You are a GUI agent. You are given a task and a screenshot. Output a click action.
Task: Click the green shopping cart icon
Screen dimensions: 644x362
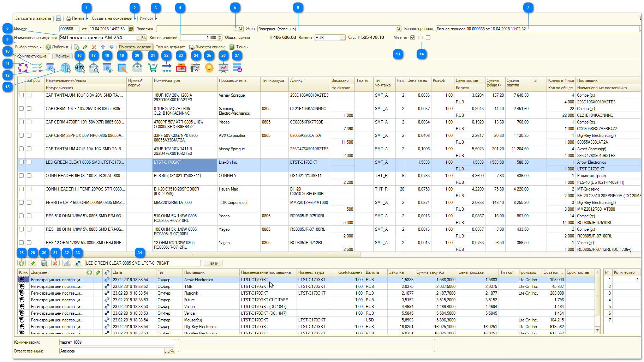153,67
